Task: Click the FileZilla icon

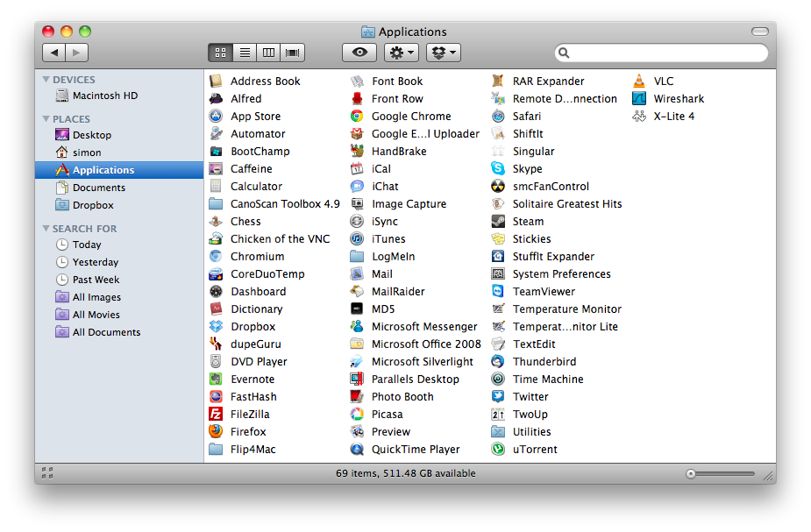Action: [x=216, y=415]
